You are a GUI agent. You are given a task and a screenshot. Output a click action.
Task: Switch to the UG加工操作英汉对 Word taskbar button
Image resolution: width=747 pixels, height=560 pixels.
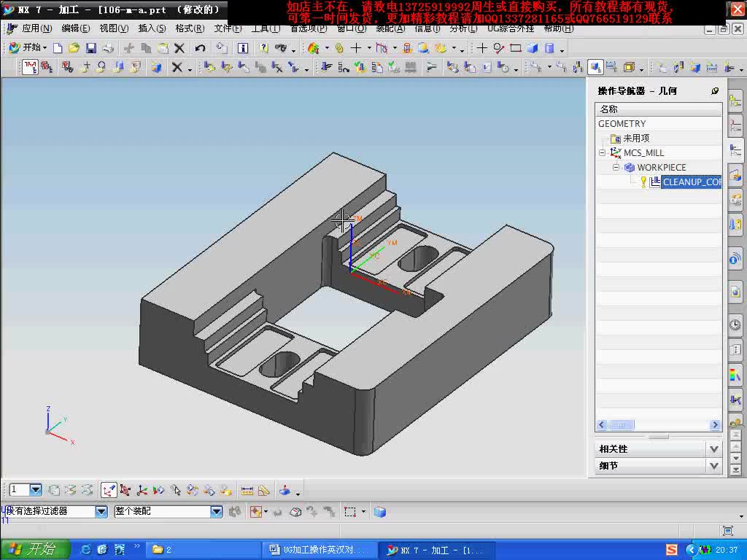319,550
